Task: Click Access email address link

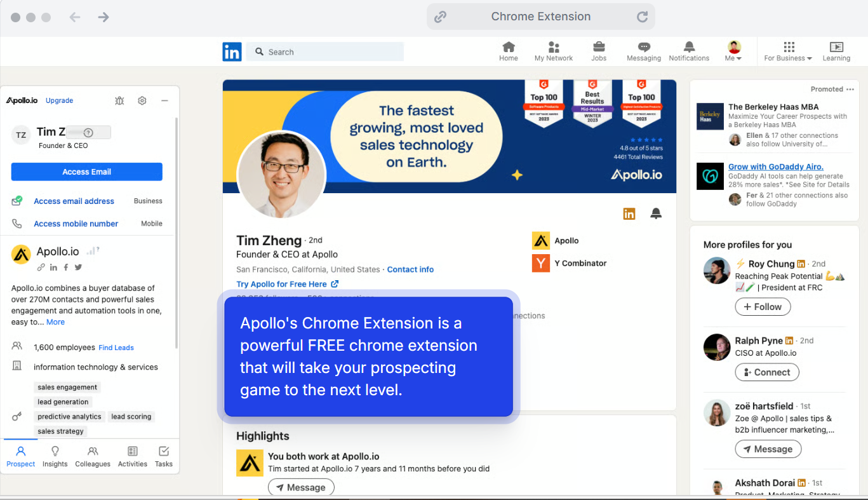Action: (x=74, y=201)
